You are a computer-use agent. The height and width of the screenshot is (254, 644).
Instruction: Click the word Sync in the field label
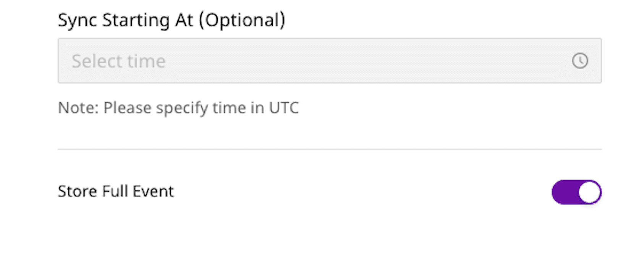point(78,20)
